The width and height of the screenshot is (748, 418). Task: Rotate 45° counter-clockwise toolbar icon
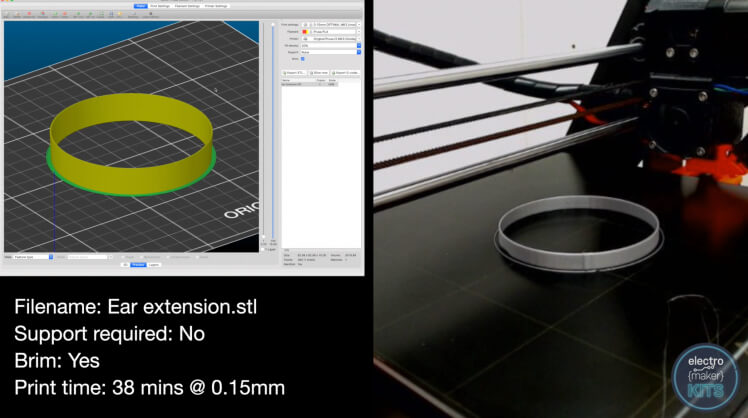click(78, 14)
